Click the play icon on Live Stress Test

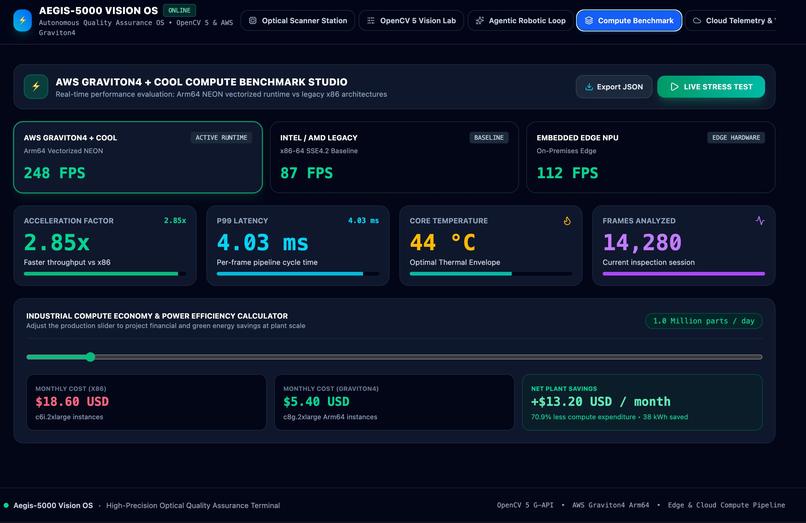coord(674,87)
